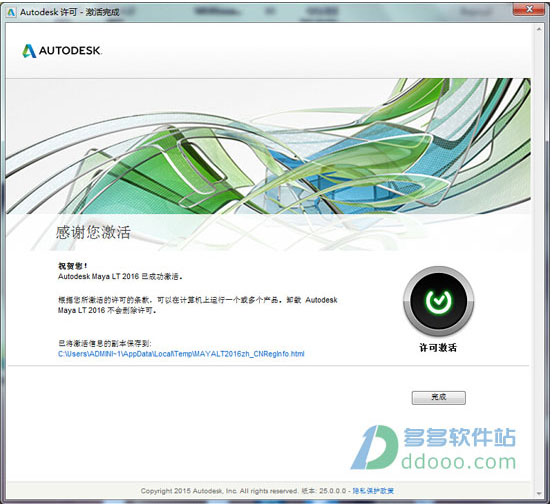
Task: Close the Autodesk 许可 window
Action: [529, 10]
